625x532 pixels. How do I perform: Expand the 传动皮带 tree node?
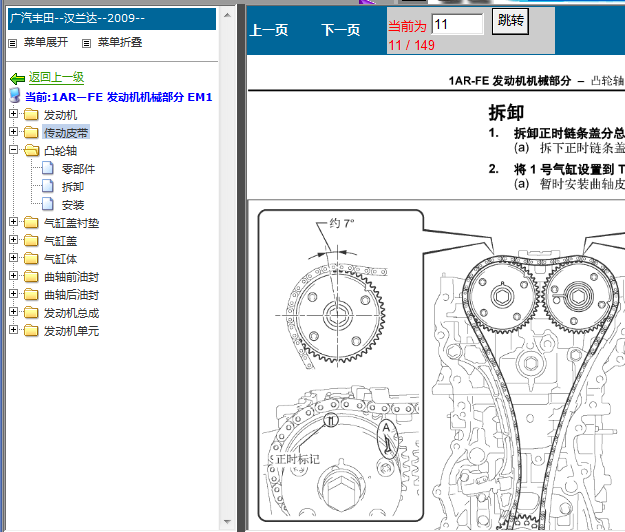click(14, 132)
